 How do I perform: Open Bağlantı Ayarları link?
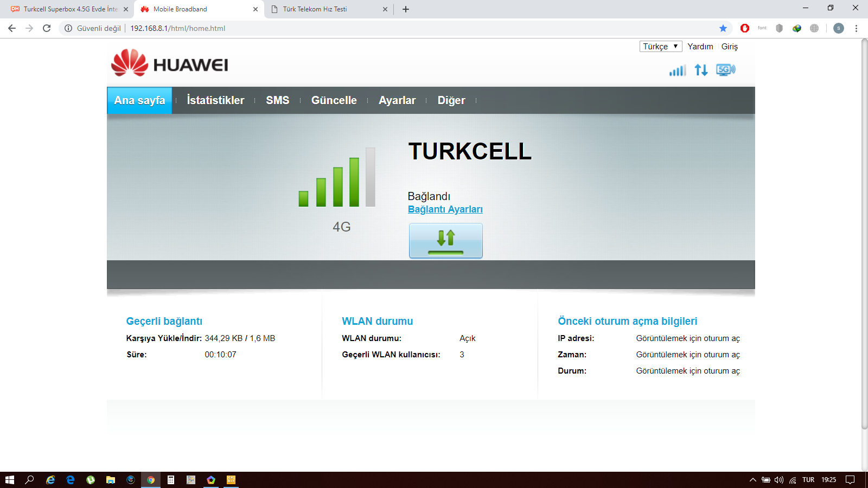click(x=445, y=209)
